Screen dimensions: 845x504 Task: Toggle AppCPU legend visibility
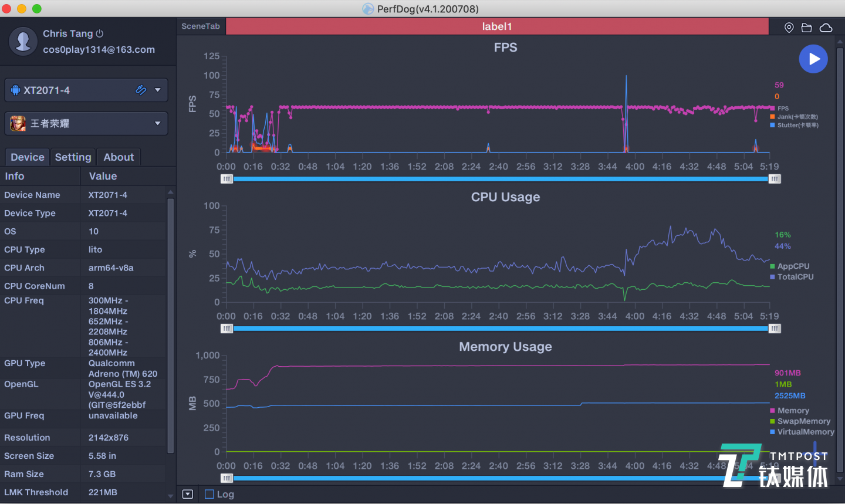[793, 266]
